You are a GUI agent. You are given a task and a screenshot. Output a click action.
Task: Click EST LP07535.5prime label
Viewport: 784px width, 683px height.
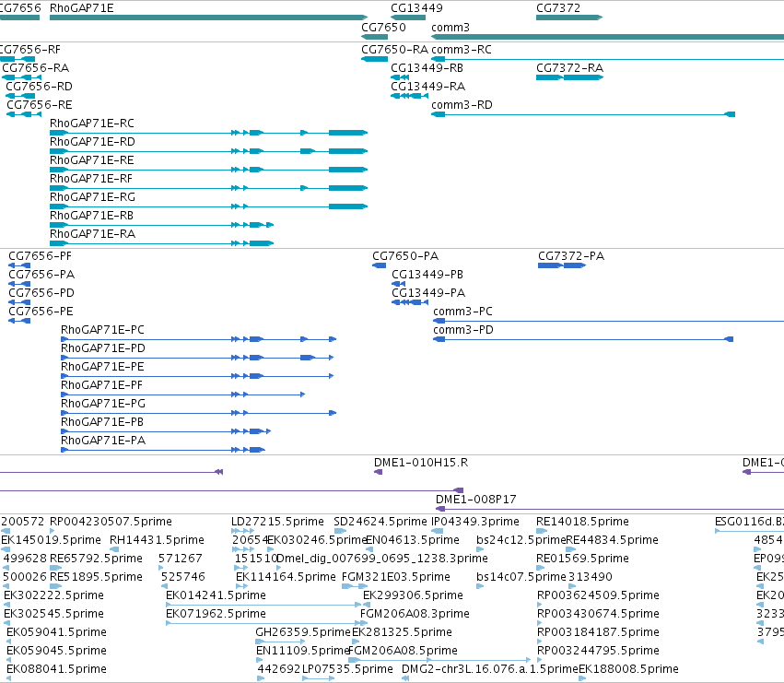(347, 669)
